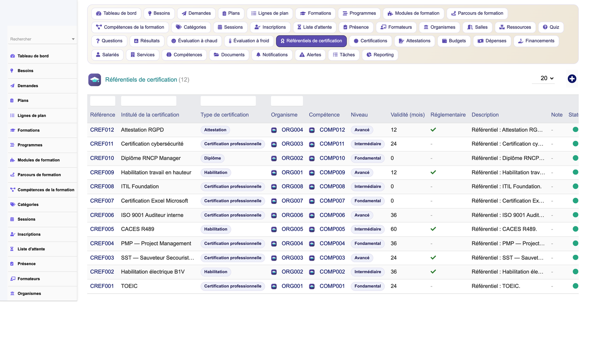Screen dimensions: 589x364
Task: Click the Catégories tags icon in sidebar
Action: [x=12, y=204]
